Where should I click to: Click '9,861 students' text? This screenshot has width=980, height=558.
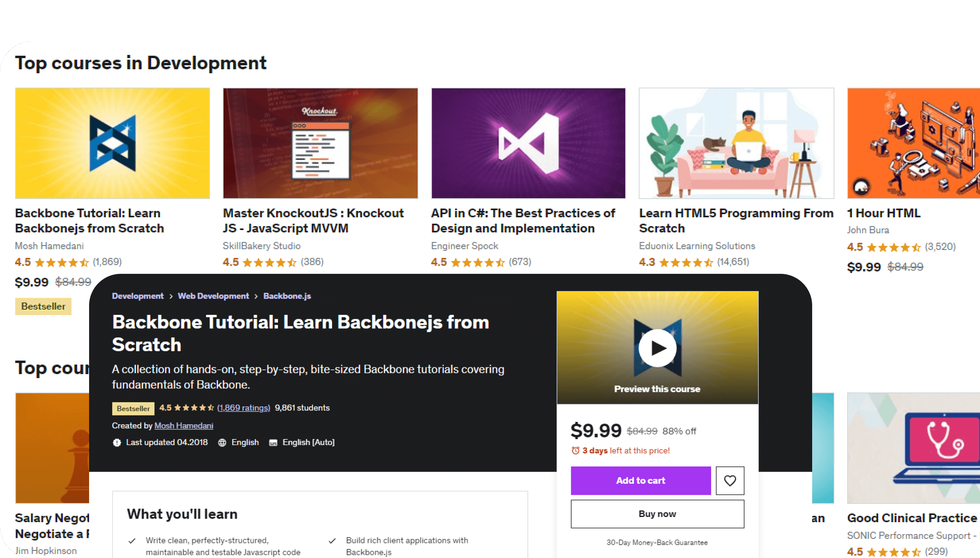pos(302,408)
